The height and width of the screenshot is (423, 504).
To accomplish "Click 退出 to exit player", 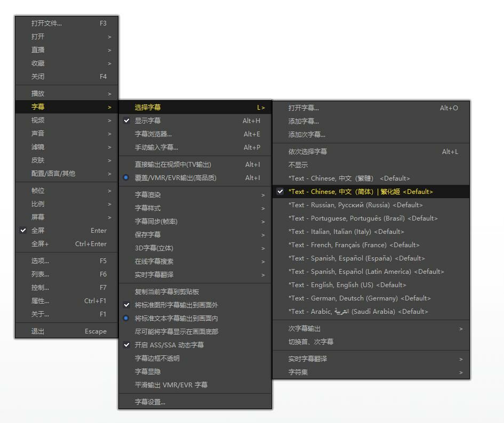I will [38, 331].
